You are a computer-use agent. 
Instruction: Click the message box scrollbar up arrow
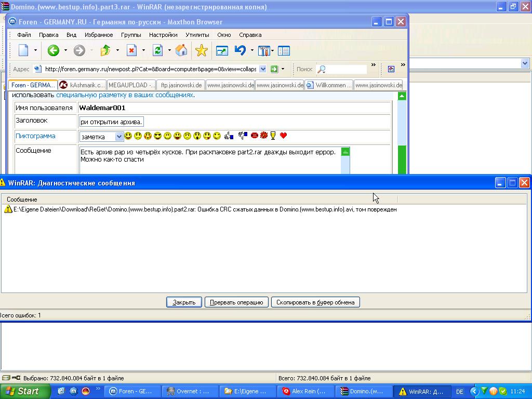345,152
